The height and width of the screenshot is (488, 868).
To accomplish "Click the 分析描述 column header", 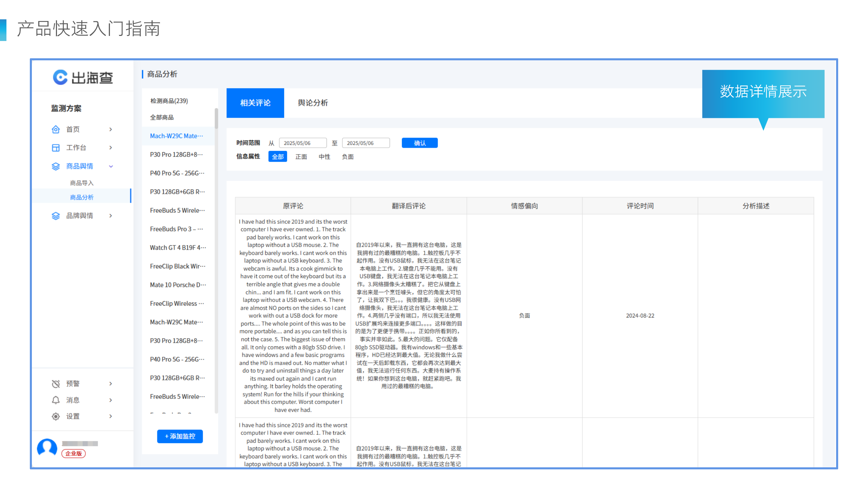I will point(756,206).
